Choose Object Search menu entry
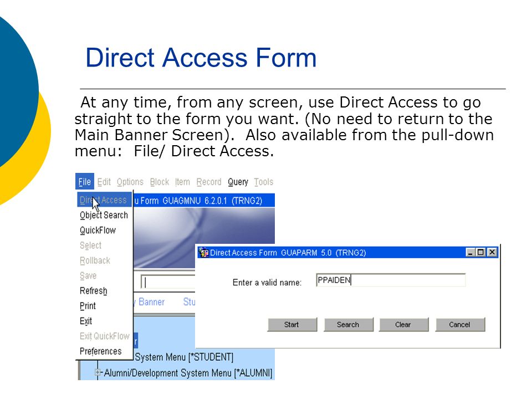The image size is (532, 399). point(104,215)
